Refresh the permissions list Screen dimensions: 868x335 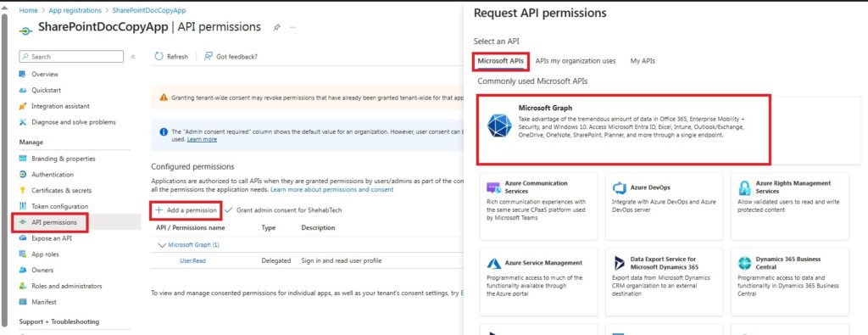171,57
